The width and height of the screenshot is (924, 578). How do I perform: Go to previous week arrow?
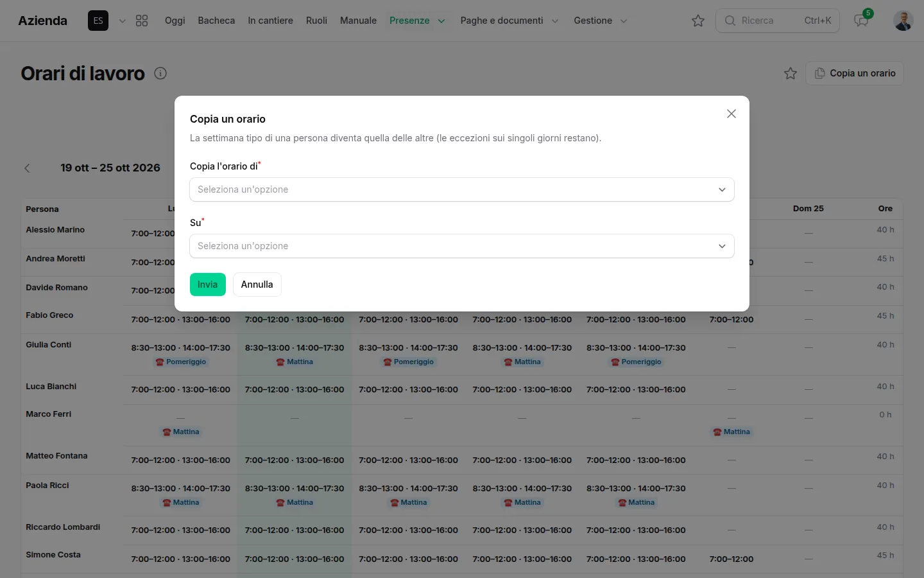(x=27, y=168)
